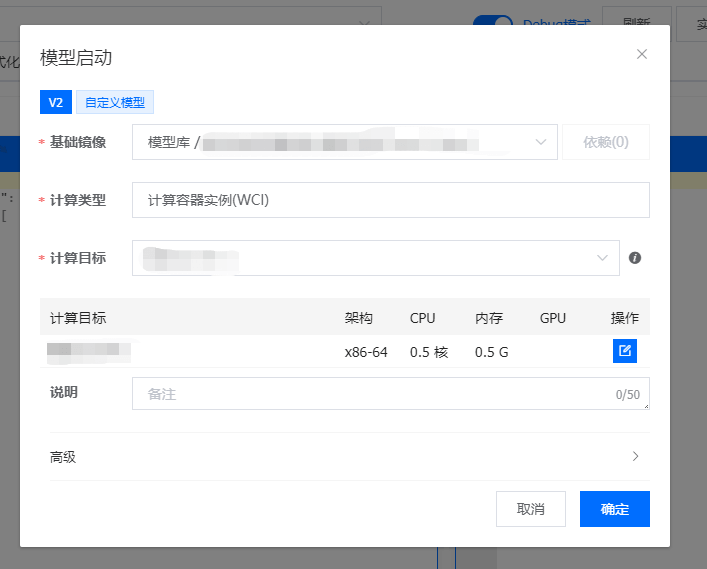Click the 操作 column header

click(x=624, y=318)
